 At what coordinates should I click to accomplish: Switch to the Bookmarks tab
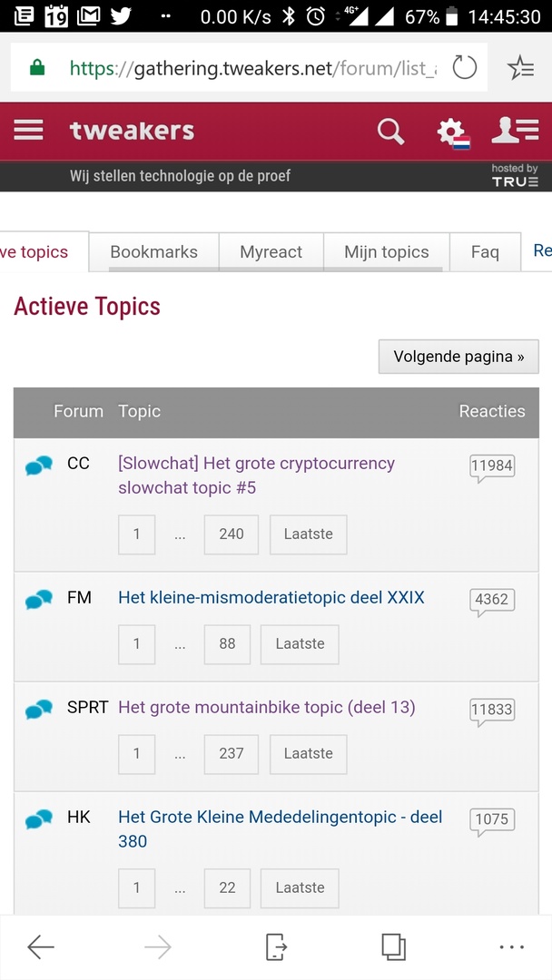pyautogui.click(x=153, y=252)
